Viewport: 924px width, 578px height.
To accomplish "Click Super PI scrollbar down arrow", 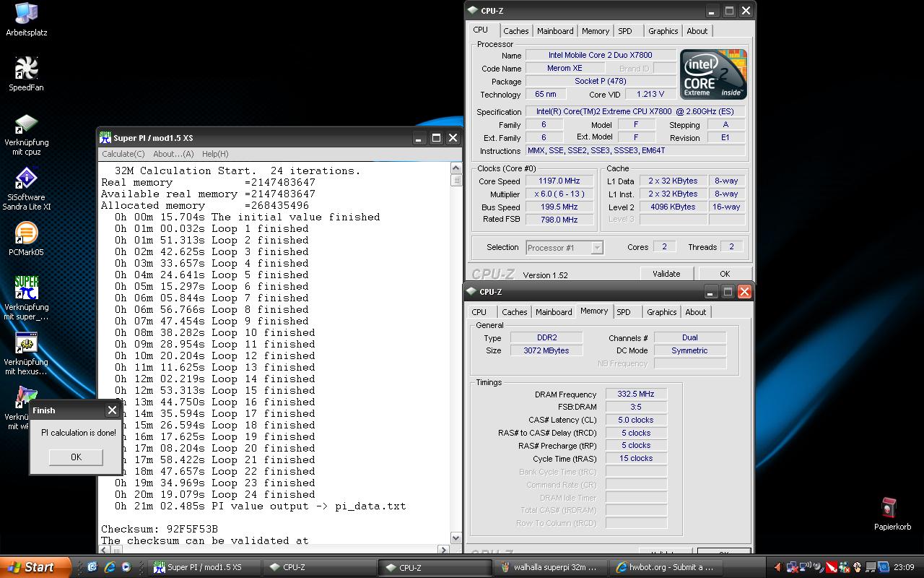I will (456, 538).
